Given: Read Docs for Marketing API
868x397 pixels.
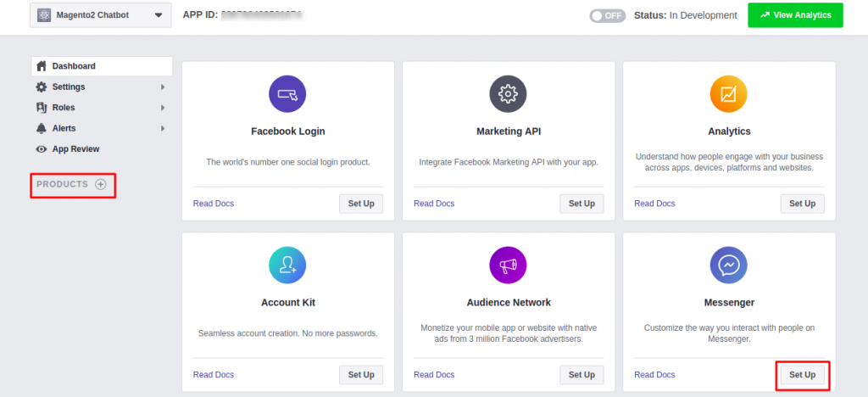Looking at the screenshot, I should [434, 204].
